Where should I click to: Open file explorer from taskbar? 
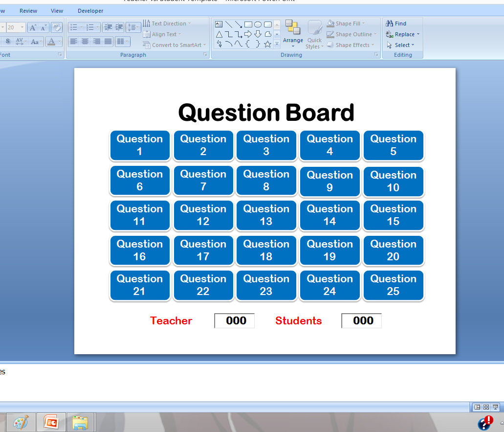80,422
